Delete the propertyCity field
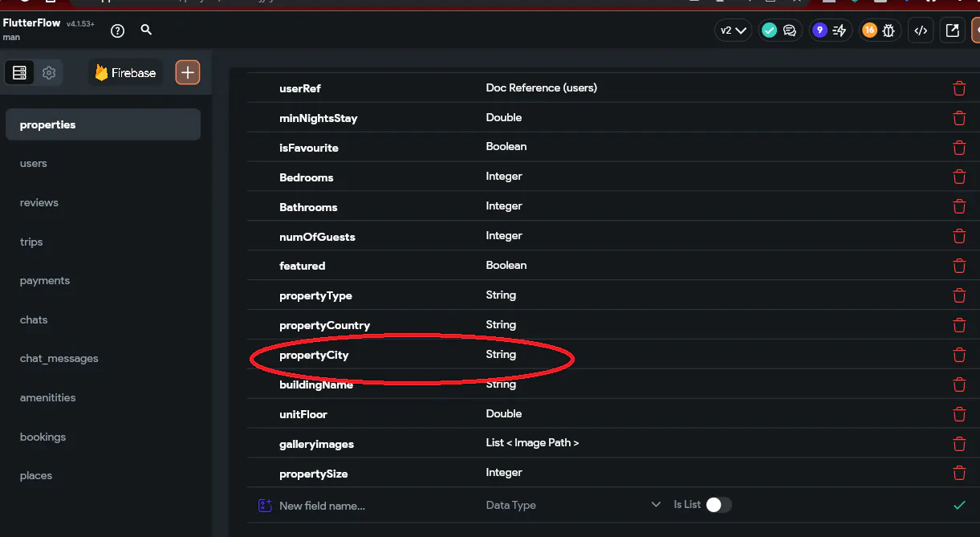Screen dimensions: 980x537 (959, 355)
